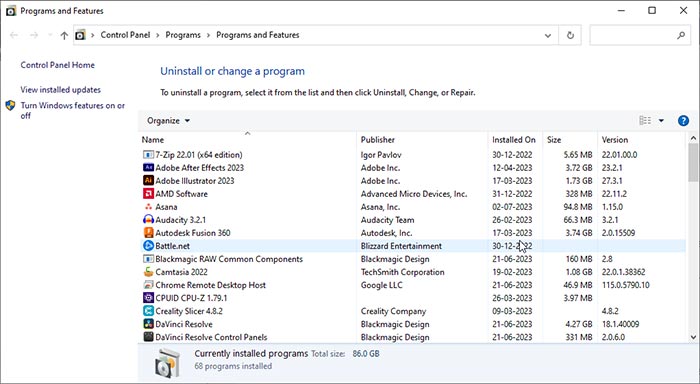Sort by the Version column header
Image resolution: width=700 pixels, height=384 pixels.
pos(615,139)
